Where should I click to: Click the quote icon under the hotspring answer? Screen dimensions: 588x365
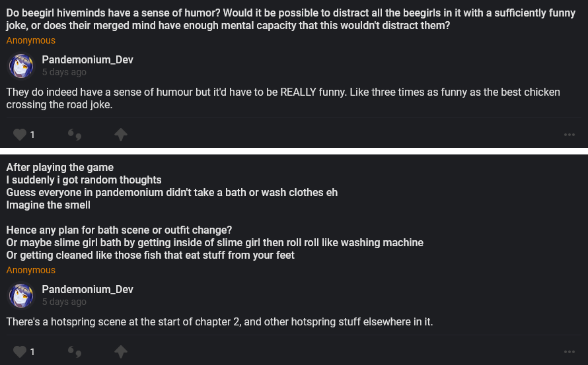click(x=75, y=352)
